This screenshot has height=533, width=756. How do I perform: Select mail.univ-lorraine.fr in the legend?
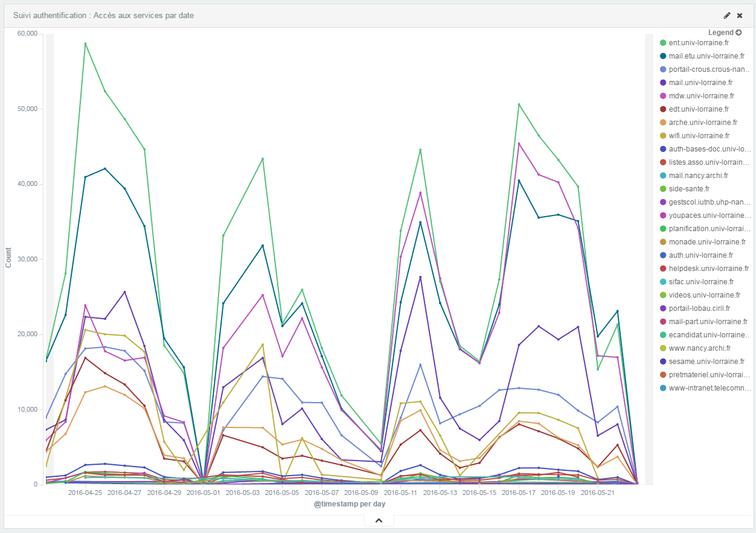(x=700, y=83)
